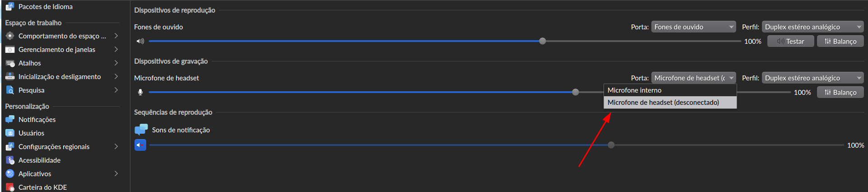Open the recording Perfil dropdown
The width and height of the screenshot is (868, 192).
812,78
